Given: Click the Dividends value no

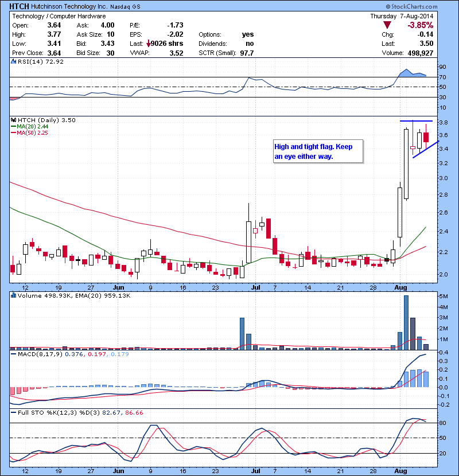Looking at the screenshot, I should click(x=250, y=44).
